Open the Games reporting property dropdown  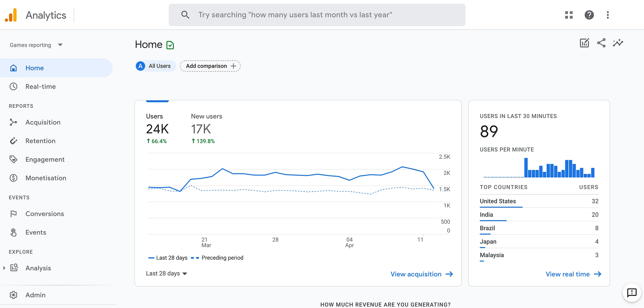[36, 45]
